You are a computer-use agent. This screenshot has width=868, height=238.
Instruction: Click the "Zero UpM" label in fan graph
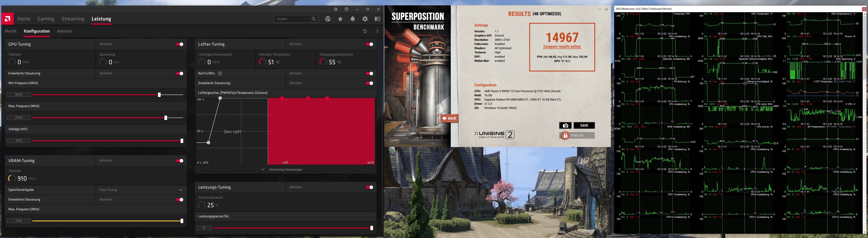point(232,132)
